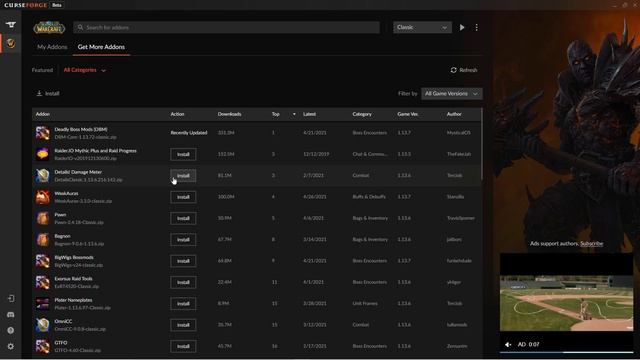Launch the game with the play button

click(462, 27)
